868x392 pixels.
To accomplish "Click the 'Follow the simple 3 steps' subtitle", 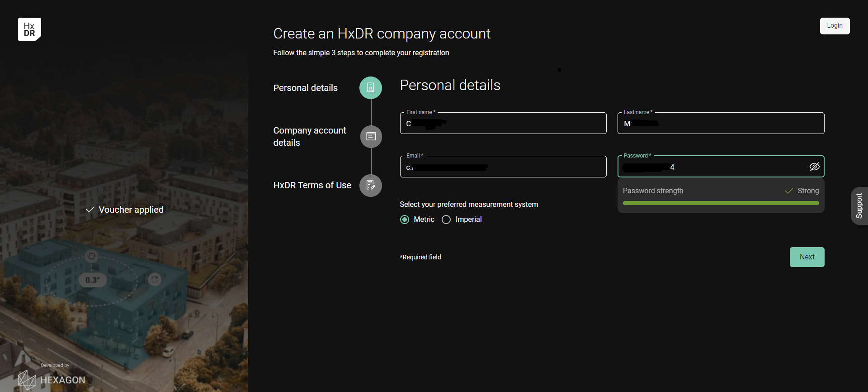I will pos(361,53).
